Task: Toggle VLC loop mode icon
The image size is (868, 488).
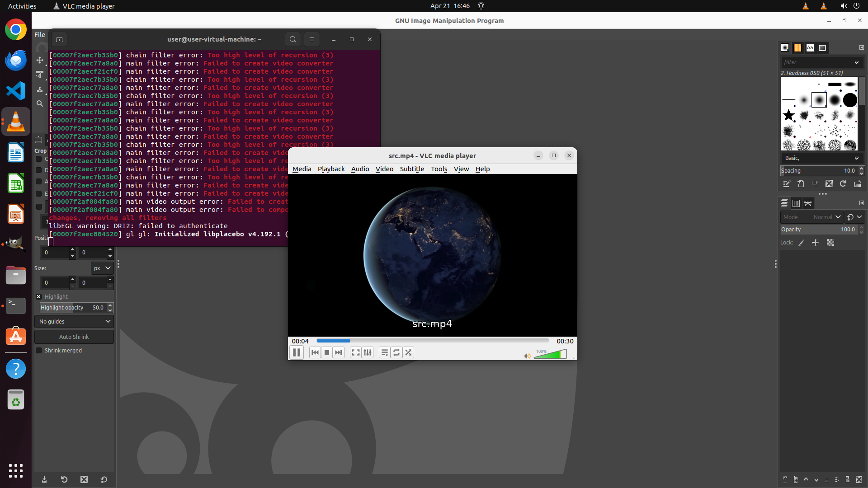Action: pos(396,352)
